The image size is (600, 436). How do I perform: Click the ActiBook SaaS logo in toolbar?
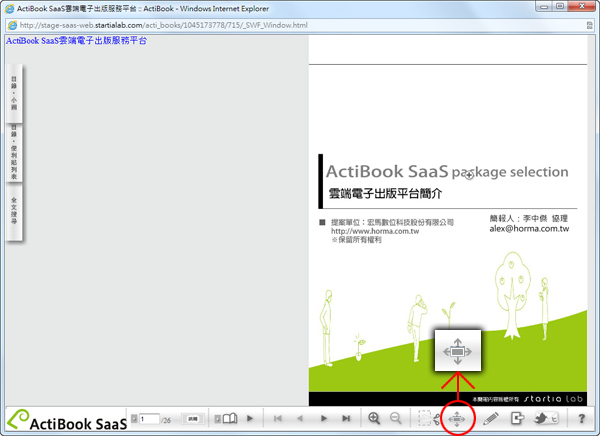click(x=67, y=420)
